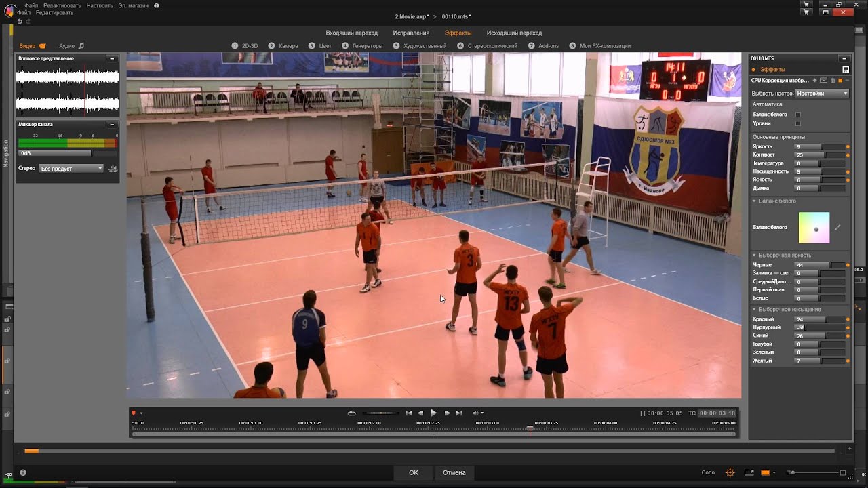This screenshot has height=488, width=868.
Task: Collapse the Волновое представление panel
Action: (x=112, y=59)
